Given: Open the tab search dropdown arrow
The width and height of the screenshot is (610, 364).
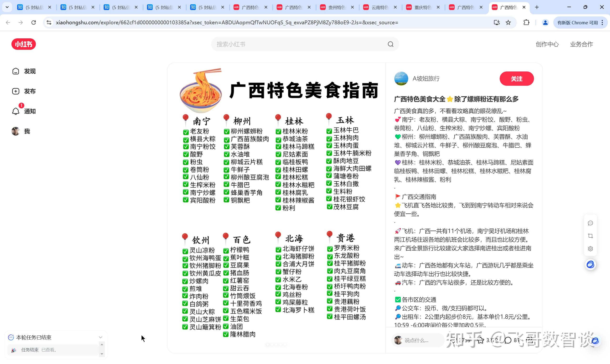Looking at the screenshot, I should [x=7, y=7].
